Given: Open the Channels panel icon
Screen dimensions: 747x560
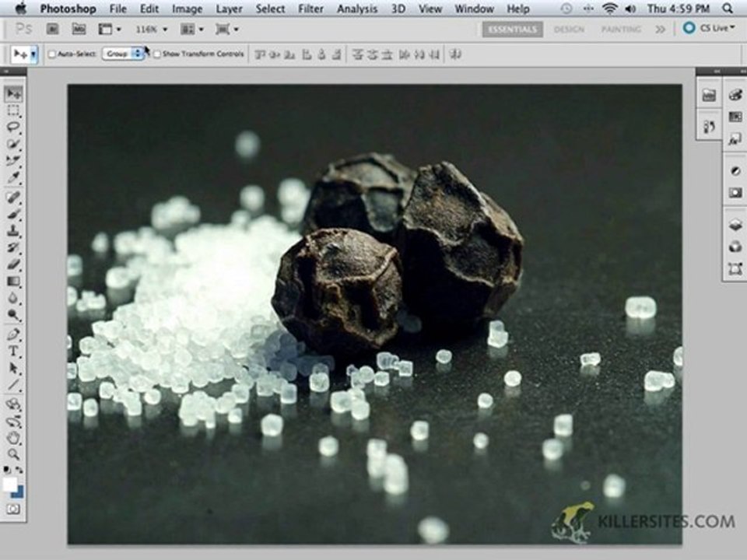Looking at the screenshot, I should click(735, 247).
